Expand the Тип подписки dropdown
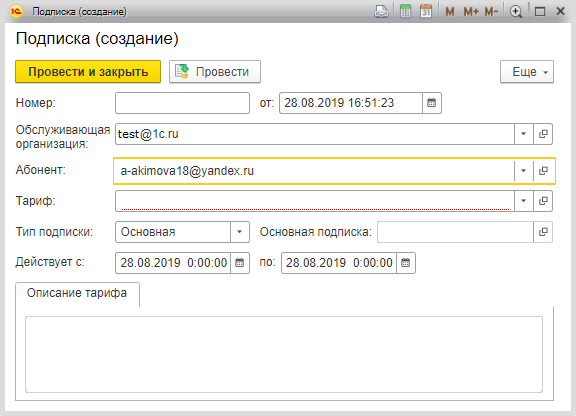576x416 pixels. tap(240, 232)
